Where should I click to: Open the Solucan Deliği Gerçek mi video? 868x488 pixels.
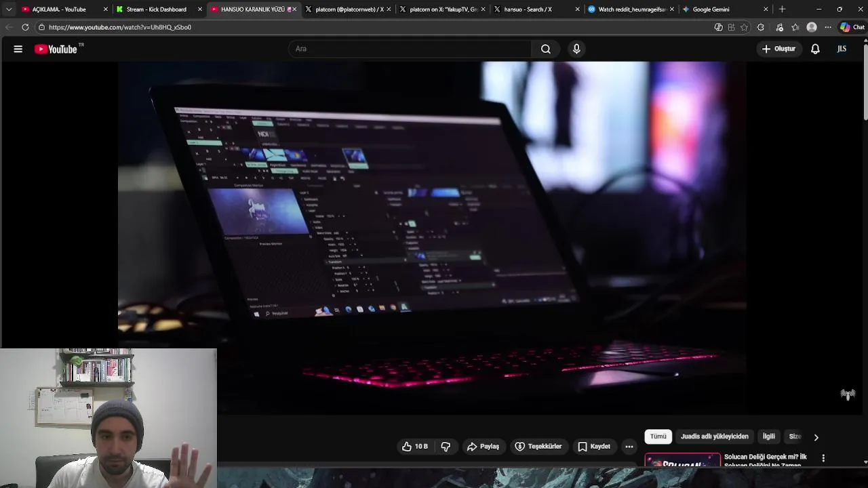tap(766, 461)
